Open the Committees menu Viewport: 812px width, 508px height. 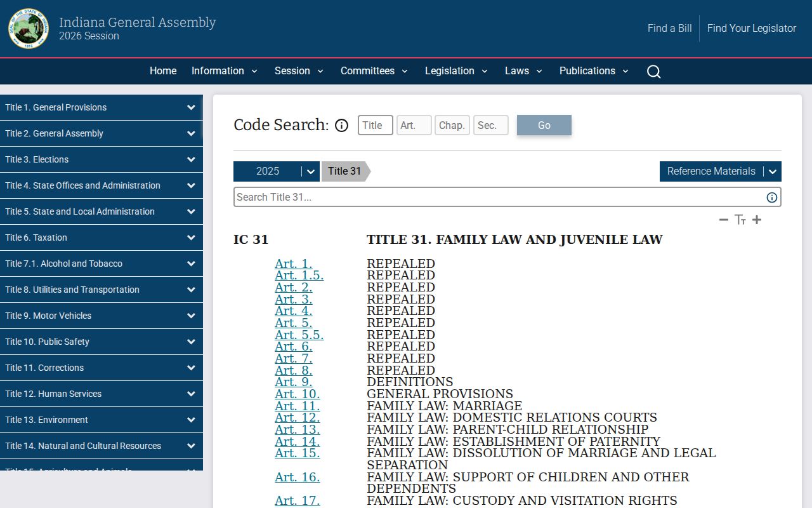[374, 71]
